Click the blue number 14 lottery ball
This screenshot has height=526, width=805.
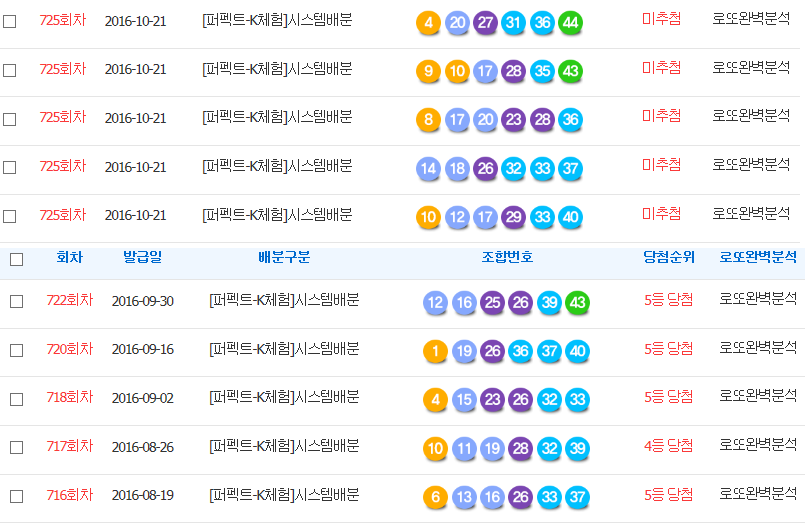[x=428, y=169]
